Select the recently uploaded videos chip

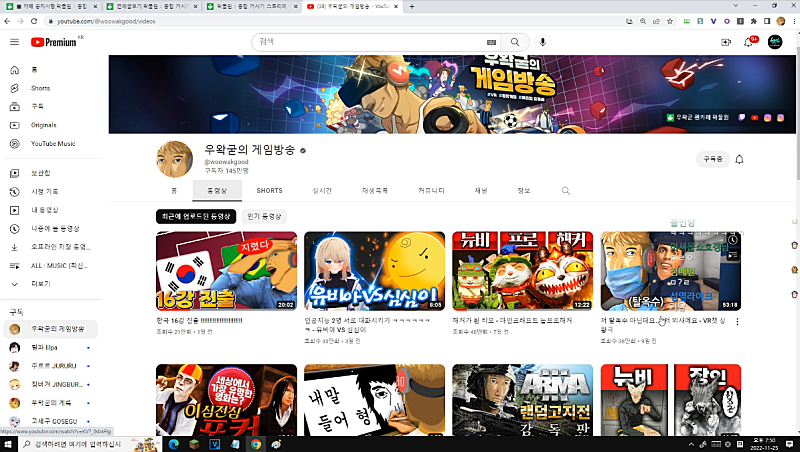click(196, 216)
